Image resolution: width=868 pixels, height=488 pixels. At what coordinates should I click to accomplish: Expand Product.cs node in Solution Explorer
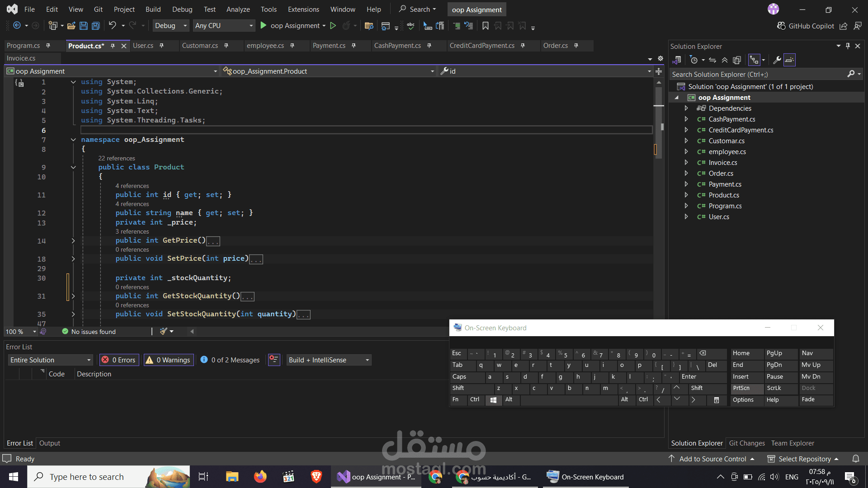click(686, 195)
